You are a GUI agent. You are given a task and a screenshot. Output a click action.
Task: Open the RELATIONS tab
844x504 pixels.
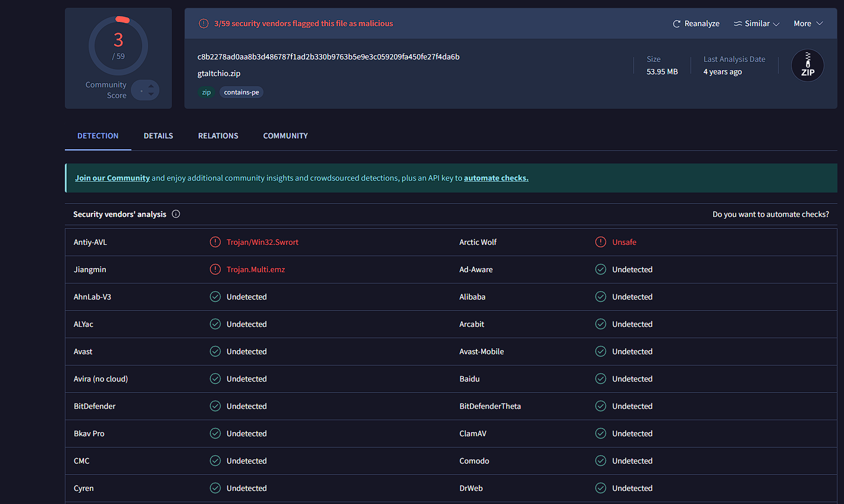[x=218, y=136]
